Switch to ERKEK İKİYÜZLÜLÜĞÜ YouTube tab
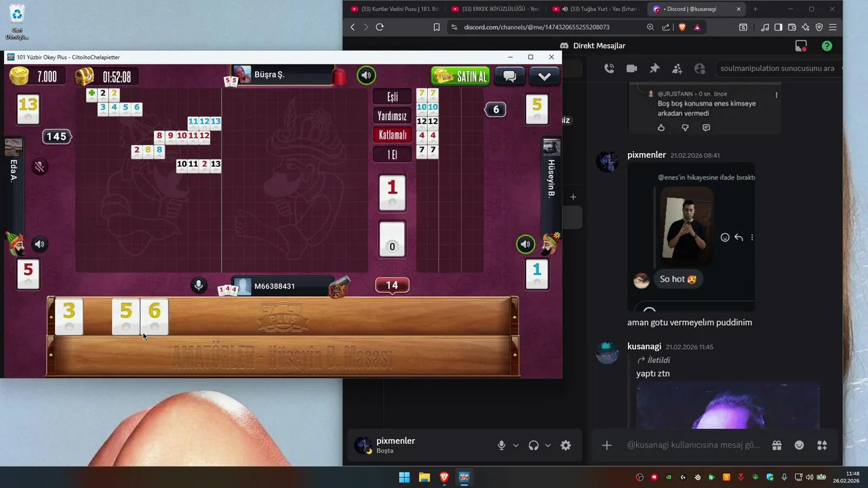868x488 pixels. (496, 9)
